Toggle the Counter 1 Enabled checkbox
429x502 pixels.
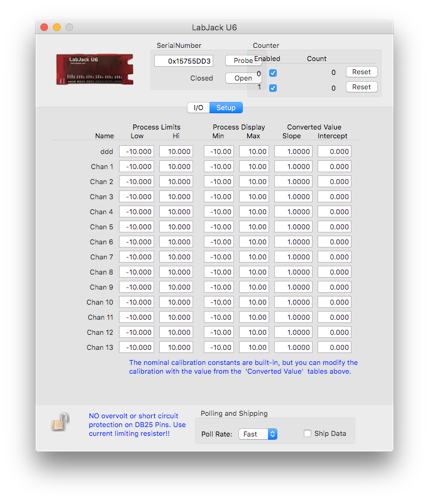click(x=273, y=88)
